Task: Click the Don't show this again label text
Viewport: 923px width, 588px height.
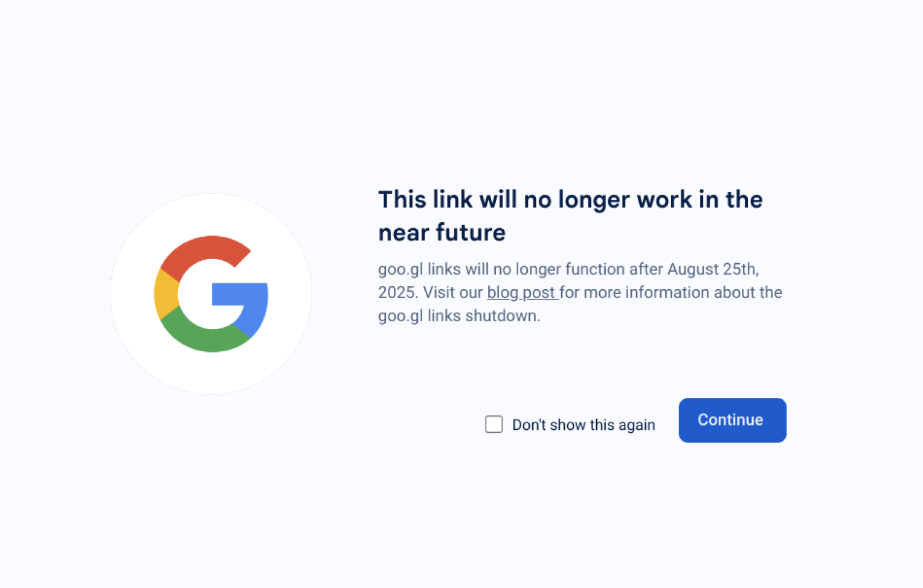Action: 582,424
